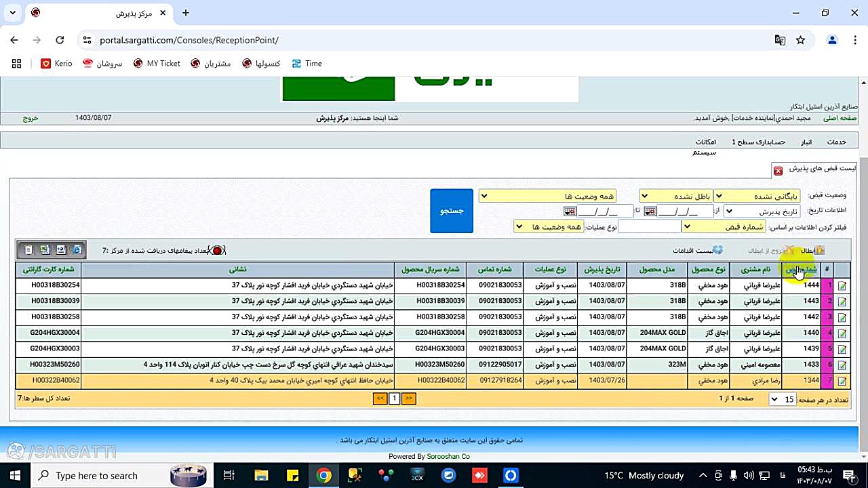The height and width of the screenshot is (488, 868).
Task: Expand the 'باطل نشده' cancellation status dropdown
Action: coord(675,197)
